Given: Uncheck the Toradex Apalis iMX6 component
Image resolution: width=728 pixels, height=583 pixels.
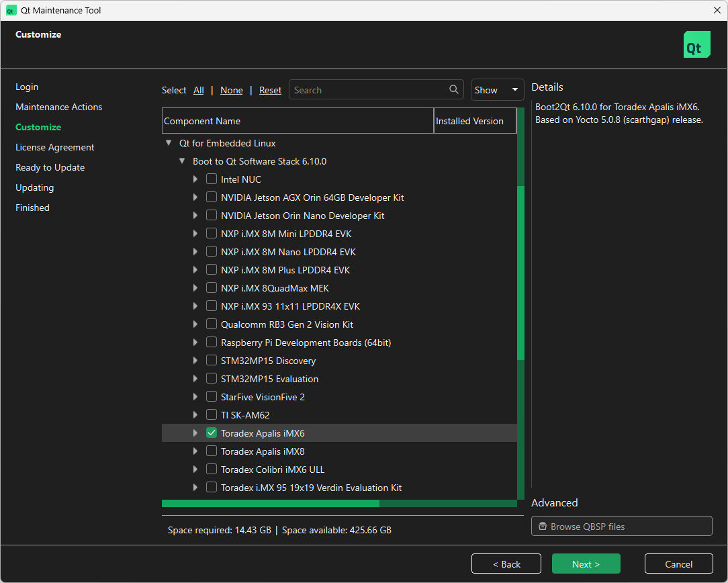Looking at the screenshot, I should tap(212, 433).
